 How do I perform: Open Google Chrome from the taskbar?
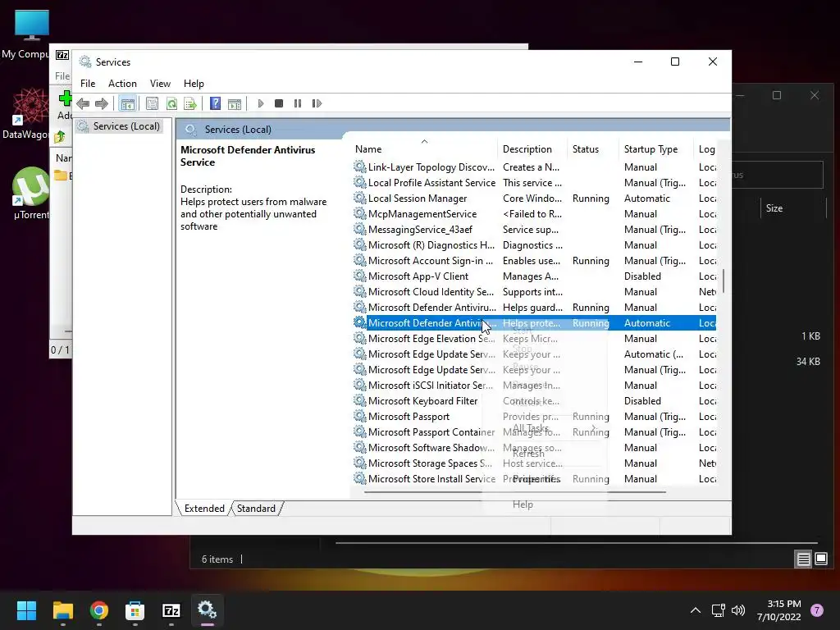[99, 610]
